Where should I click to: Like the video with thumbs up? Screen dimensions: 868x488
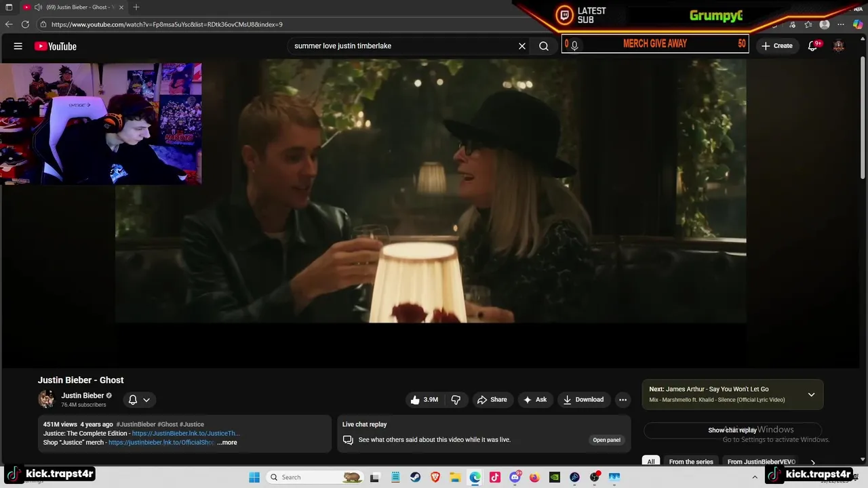pyautogui.click(x=424, y=400)
